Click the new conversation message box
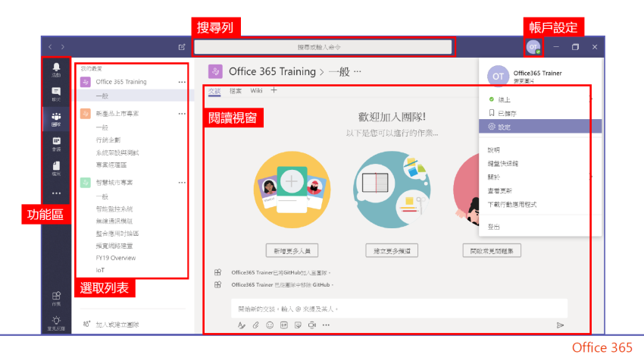The height and width of the screenshot is (361, 644). (399, 309)
